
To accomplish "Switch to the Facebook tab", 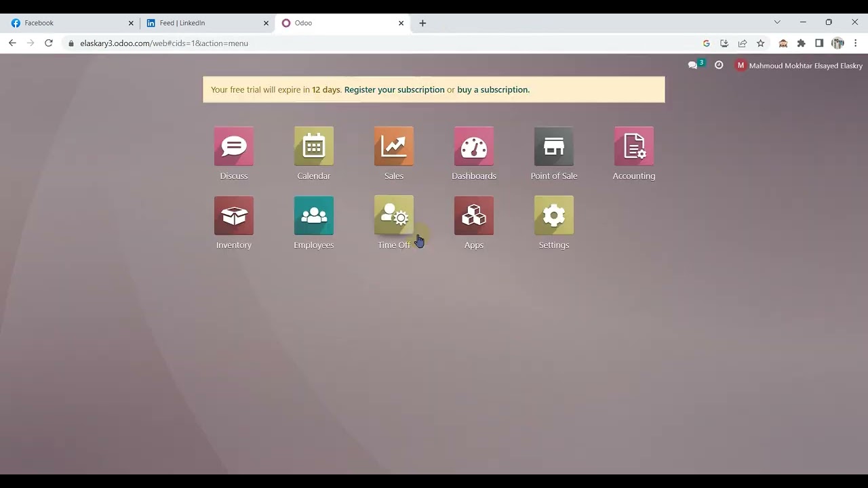I will click(71, 23).
